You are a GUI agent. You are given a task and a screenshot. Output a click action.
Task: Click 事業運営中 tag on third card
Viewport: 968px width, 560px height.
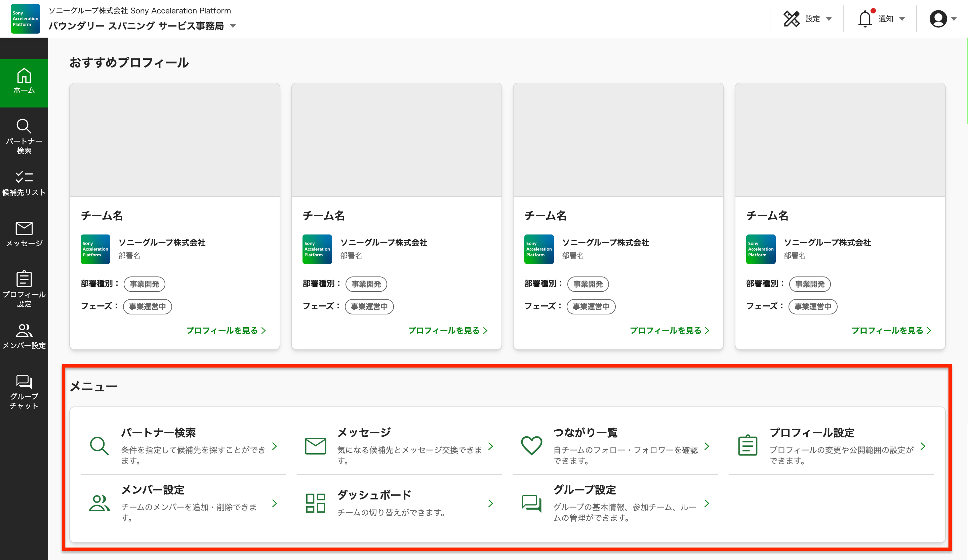point(591,307)
